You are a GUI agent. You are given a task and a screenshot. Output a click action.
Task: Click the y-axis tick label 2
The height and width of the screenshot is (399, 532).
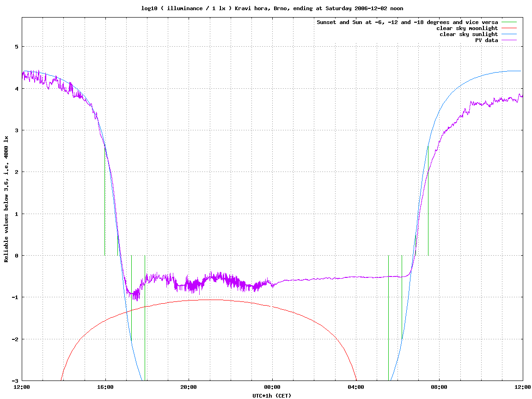pyautogui.click(x=16, y=172)
